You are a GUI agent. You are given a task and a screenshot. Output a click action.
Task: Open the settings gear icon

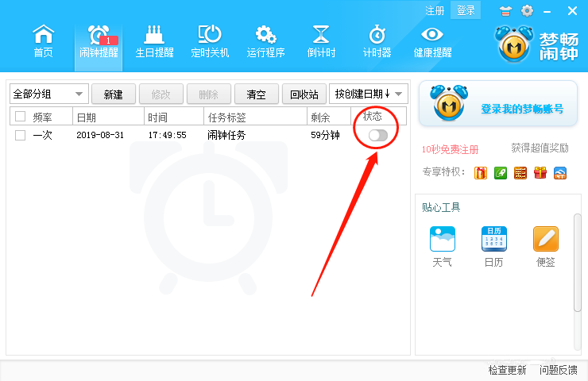point(527,11)
